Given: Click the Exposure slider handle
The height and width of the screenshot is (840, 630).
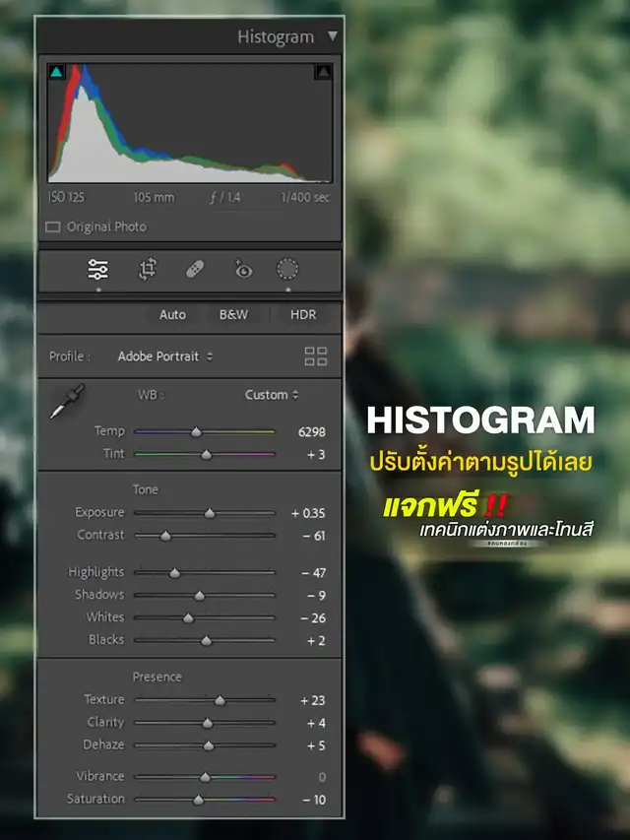Looking at the screenshot, I should [210, 513].
